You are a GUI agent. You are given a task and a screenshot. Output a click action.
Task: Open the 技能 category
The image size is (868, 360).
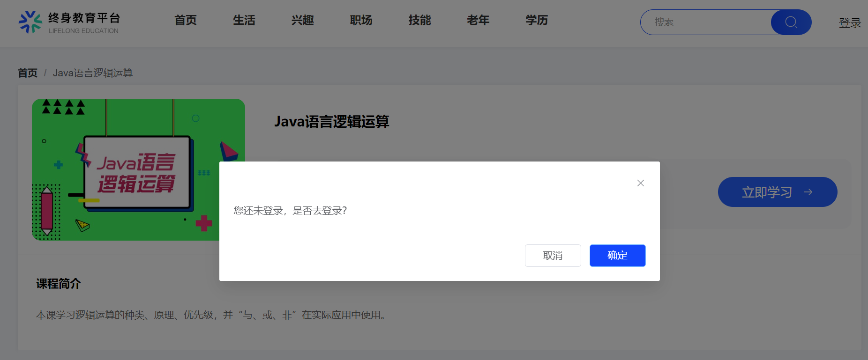pos(420,21)
